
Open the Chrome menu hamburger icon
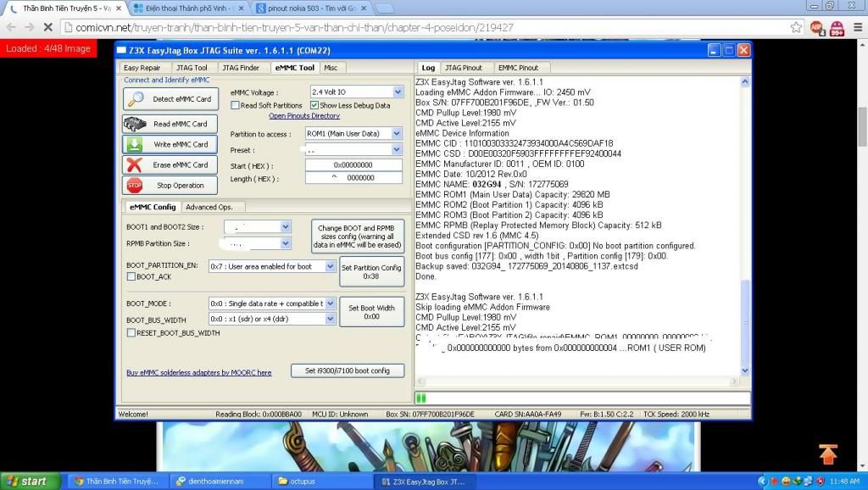tap(858, 27)
